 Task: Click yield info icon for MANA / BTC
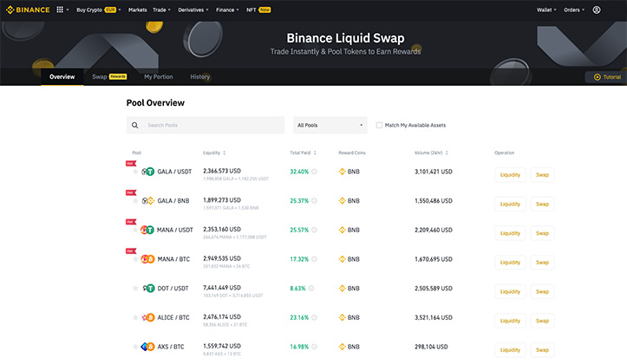pyautogui.click(x=314, y=259)
